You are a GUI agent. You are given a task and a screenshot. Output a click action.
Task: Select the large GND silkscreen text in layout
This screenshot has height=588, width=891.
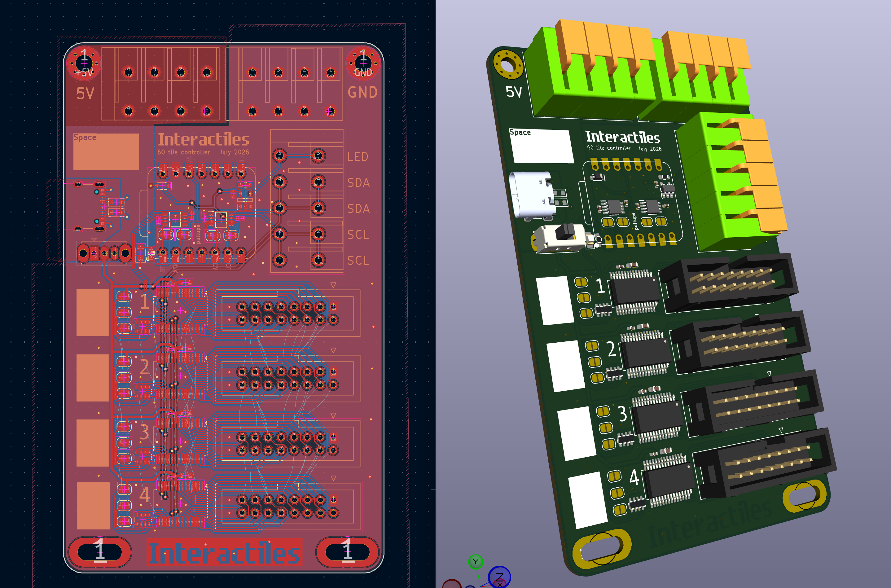pyautogui.click(x=362, y=92)
